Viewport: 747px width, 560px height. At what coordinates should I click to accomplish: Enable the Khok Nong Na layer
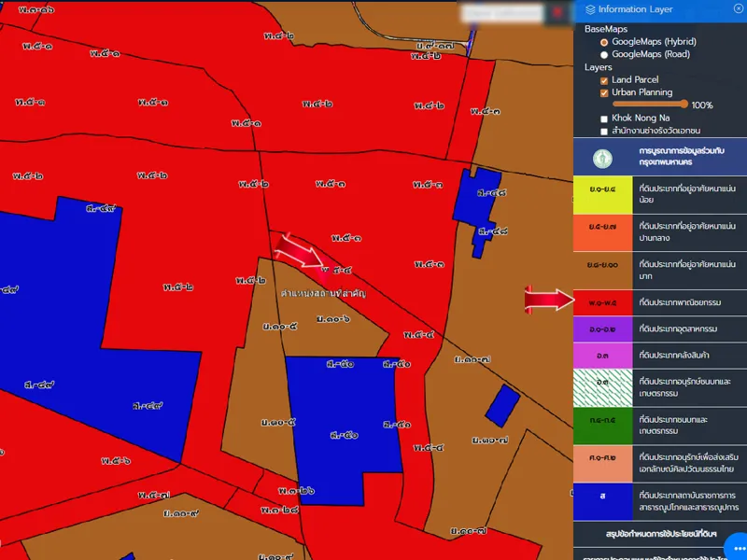[x=604, y=119]
